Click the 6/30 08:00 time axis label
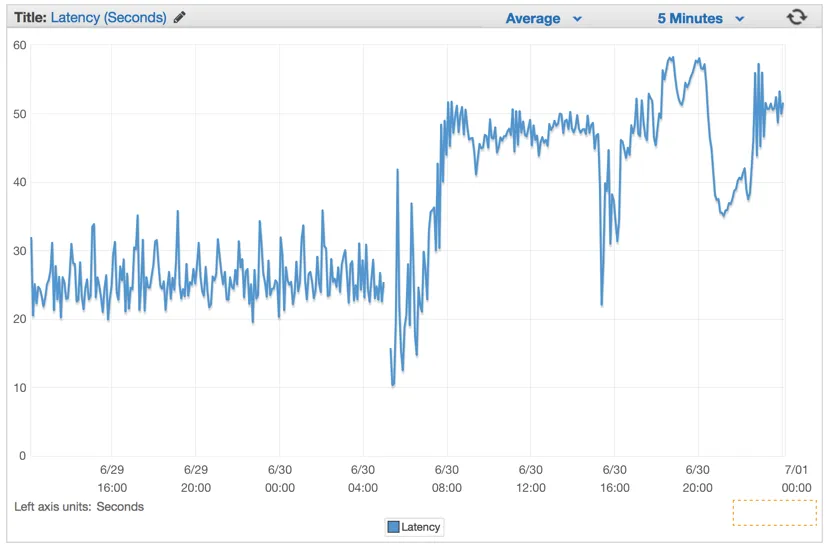827x548 pixels. pyautogui.click(x=447, y=478)
